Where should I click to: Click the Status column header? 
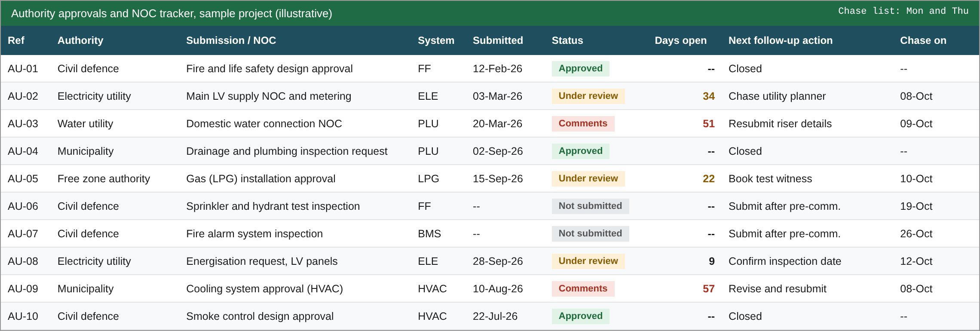(x=567, y=40)
